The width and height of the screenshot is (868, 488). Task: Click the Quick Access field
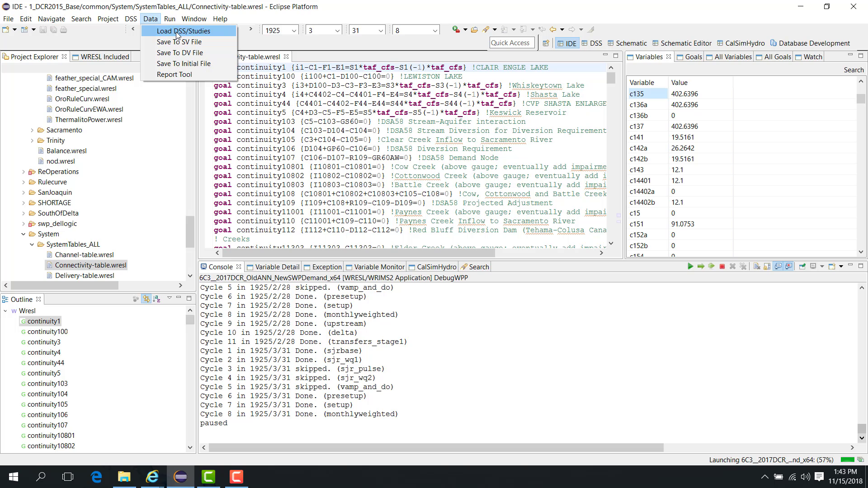click(x=511, y=43)
